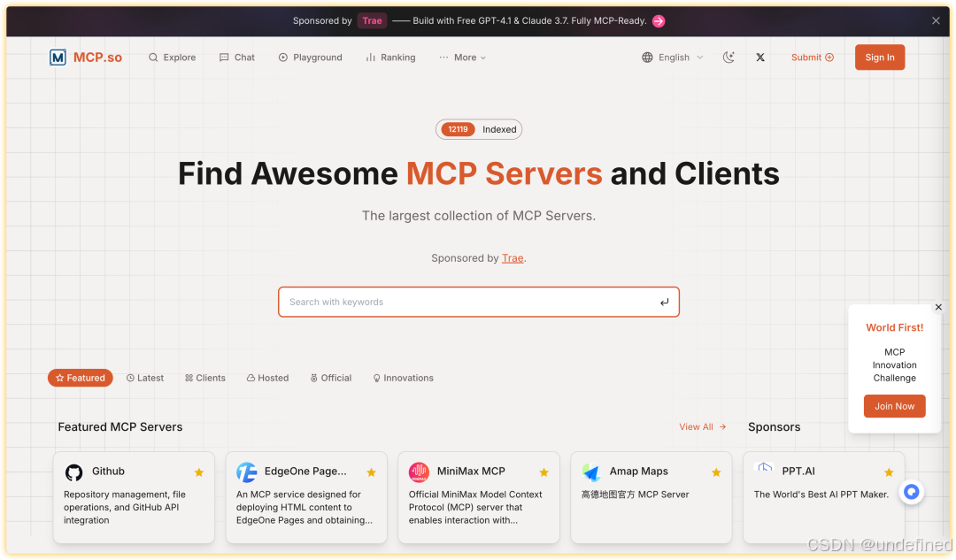Click the EdgeOne Page... card title
The width and height of the screenshot is (956, 560).
tap(305, 471)
